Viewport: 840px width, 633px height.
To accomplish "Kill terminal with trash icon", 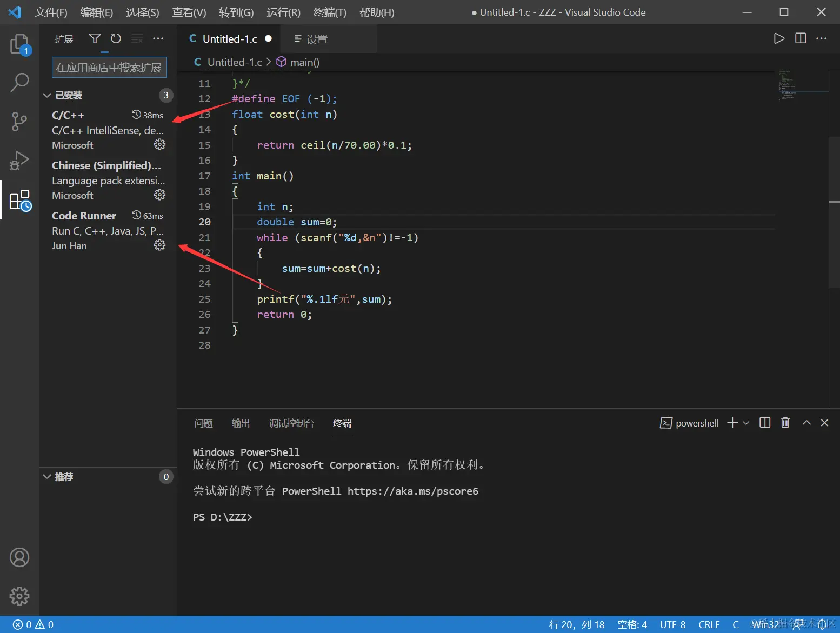I will [x=785, y=423].
